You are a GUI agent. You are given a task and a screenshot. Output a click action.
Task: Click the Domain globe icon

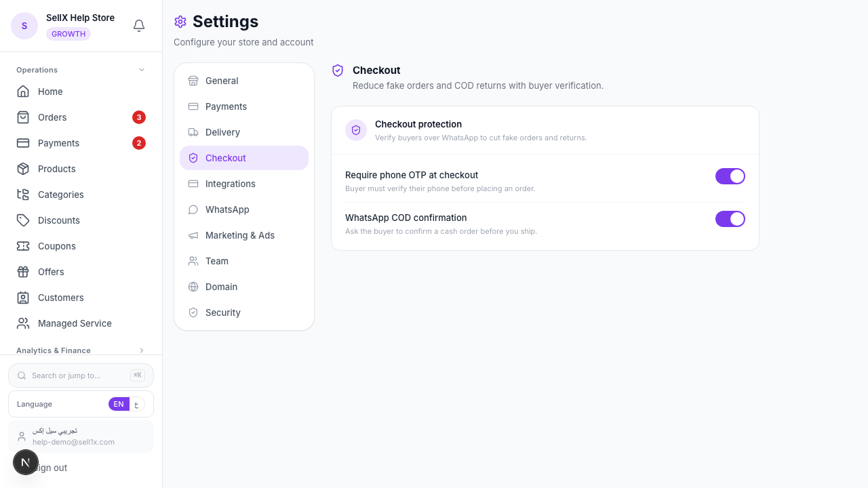pos(193,287)
